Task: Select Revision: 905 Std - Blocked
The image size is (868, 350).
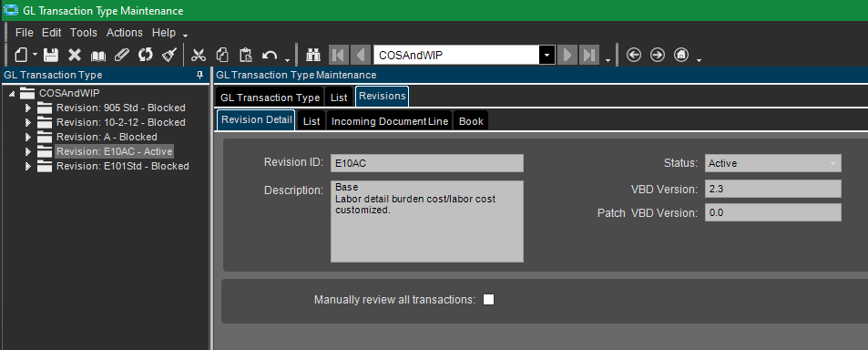Action: [x=120, y=108]
